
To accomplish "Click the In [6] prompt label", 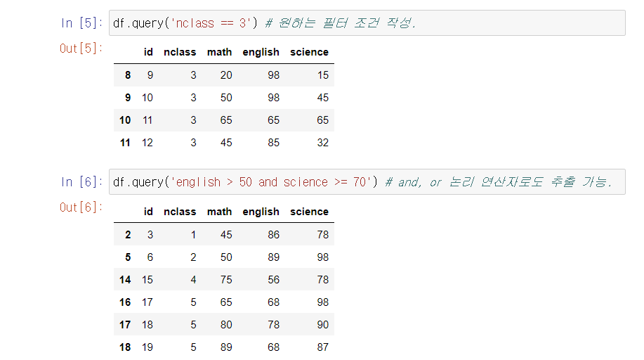I will point(81,182).
